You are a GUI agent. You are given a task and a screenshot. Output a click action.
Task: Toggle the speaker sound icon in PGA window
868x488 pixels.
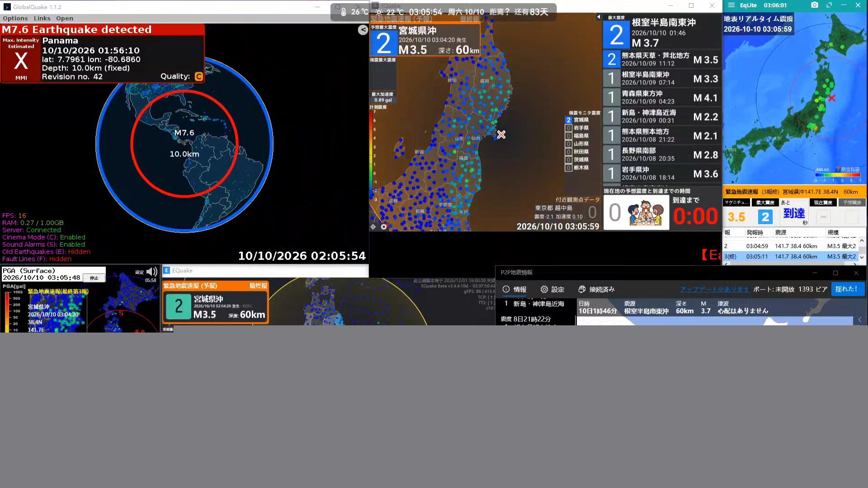pos(152,272)
